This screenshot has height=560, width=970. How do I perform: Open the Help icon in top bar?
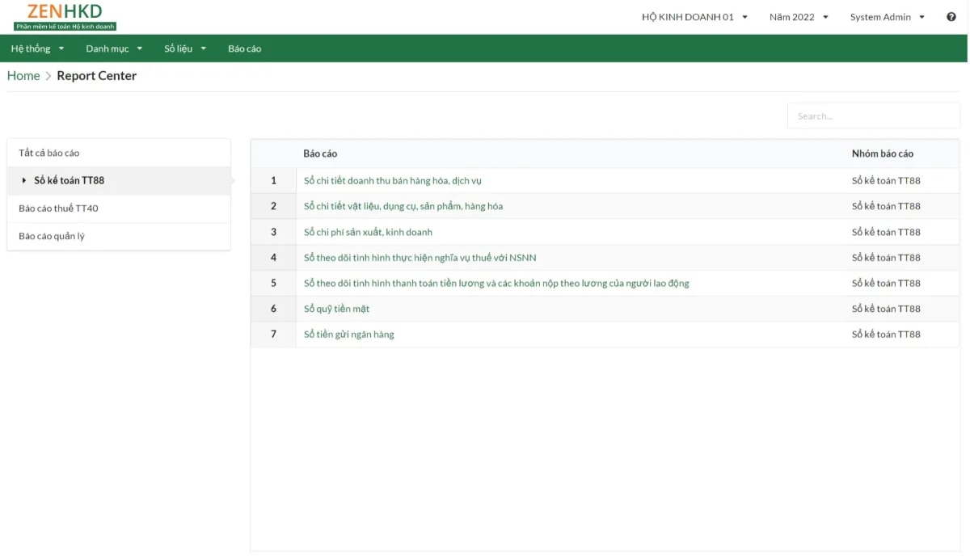951,16
